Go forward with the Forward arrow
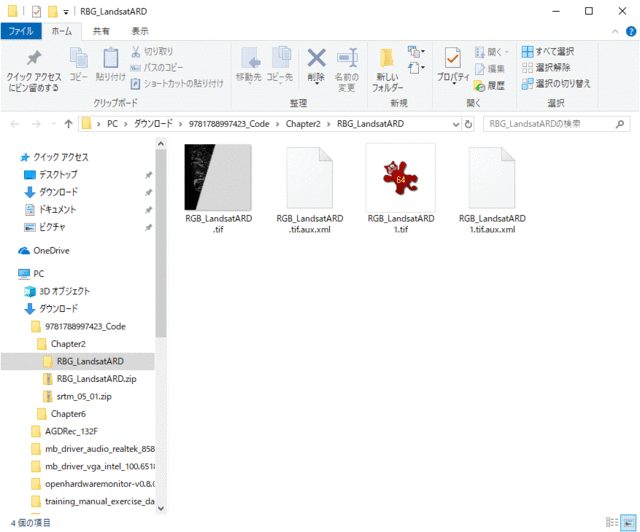Viewport: 640px width, 532px height. (36, 124)
